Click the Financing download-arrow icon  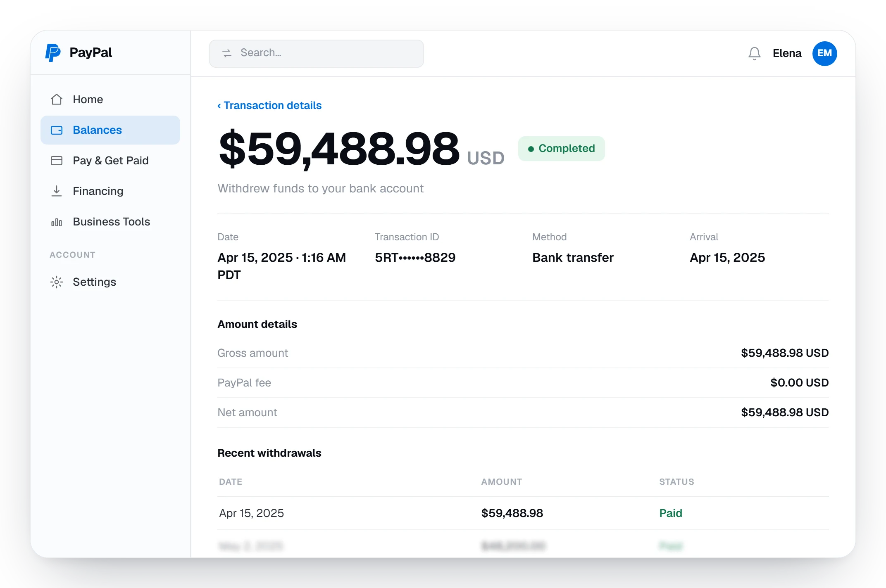[x=57, y=191]
